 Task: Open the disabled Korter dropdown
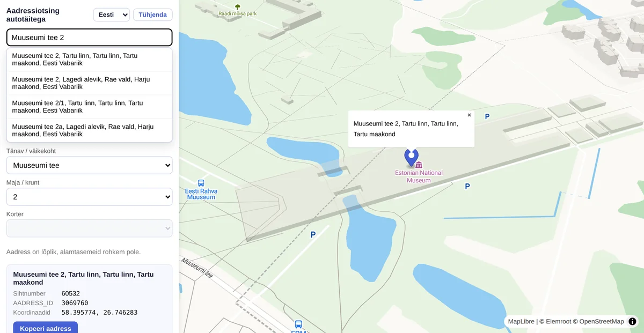(x=89, y=228)
